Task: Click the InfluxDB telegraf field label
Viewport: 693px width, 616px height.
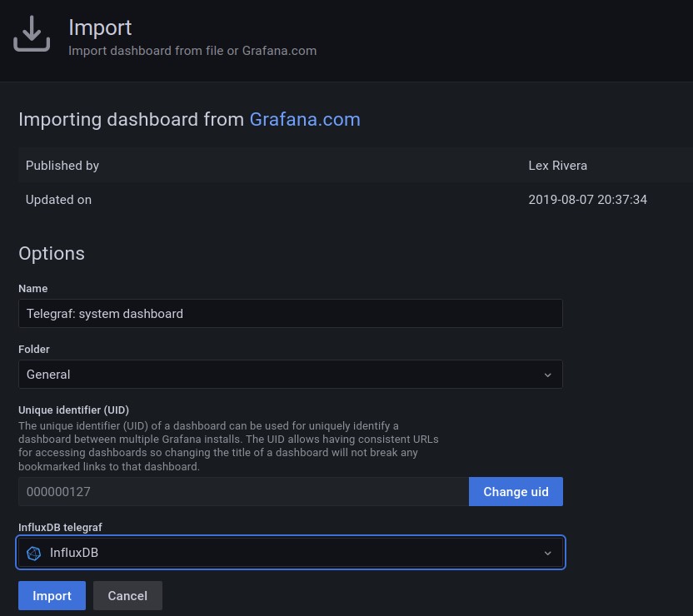Action: tap(66, 527)
